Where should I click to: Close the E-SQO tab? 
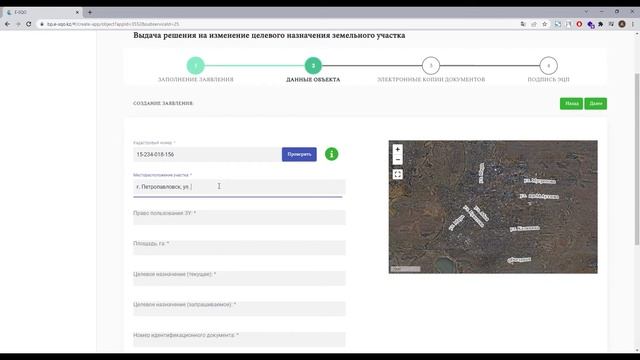pyautogui.click(x=77, y=12)
